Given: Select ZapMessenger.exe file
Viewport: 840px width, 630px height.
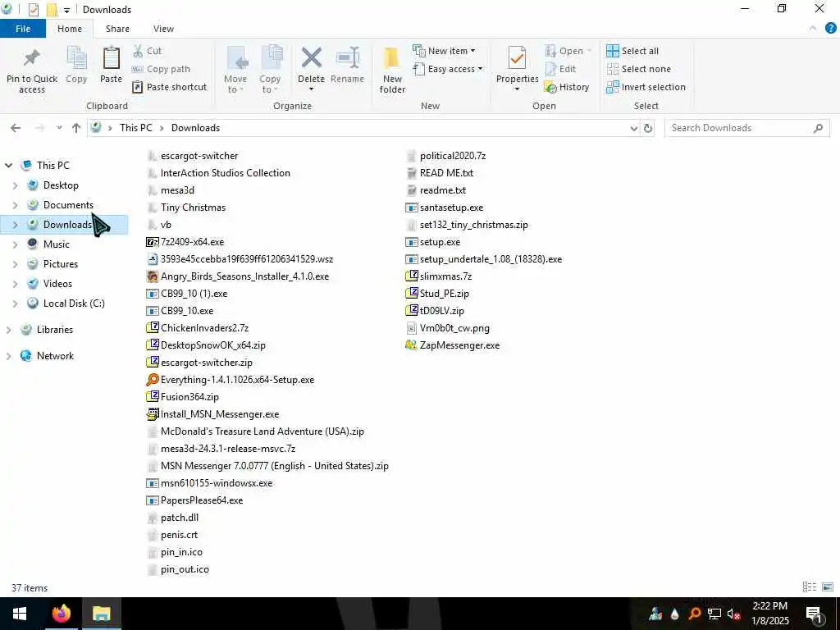Looking at the screenshot, I should [453, 345].
